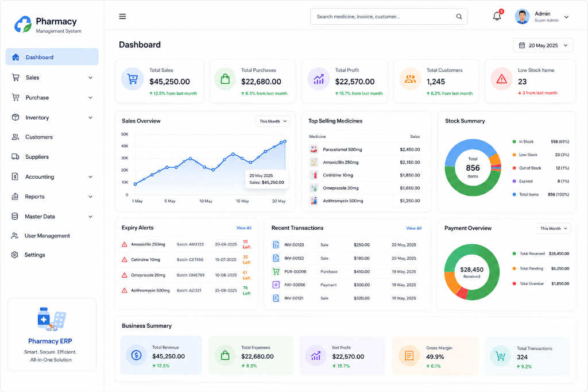Focus the search medicine, invoice, customer field
This screenshot has height=392, width=588.
click(389, 17)
